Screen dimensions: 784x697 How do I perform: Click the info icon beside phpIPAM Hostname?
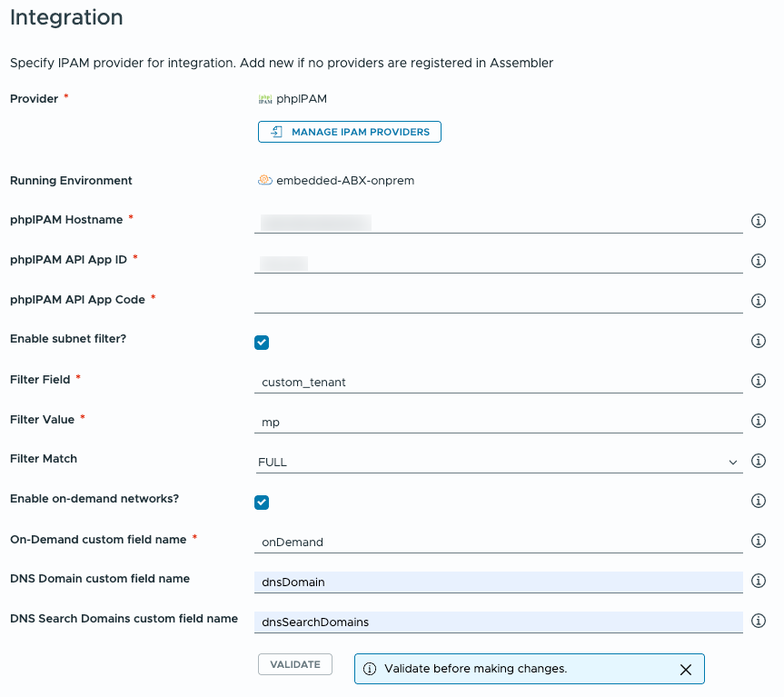tap(759, 221)
